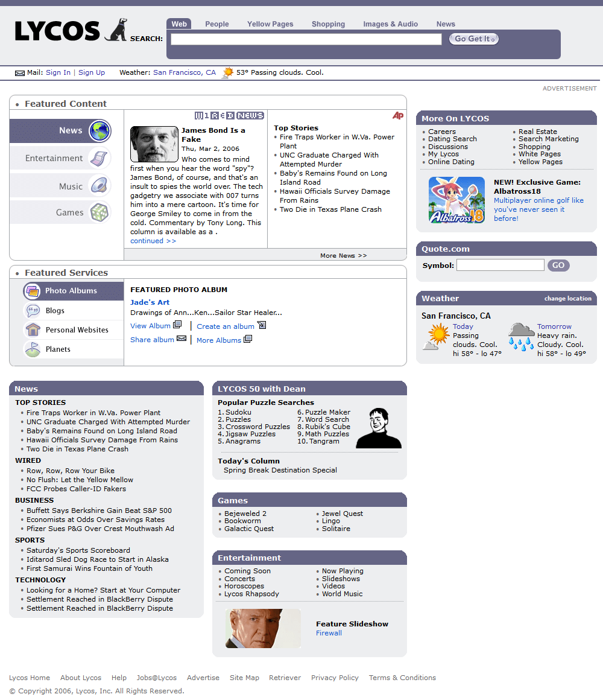Open the Multiplayer online golf link
The image size is (603, 700).
point(538,209)
